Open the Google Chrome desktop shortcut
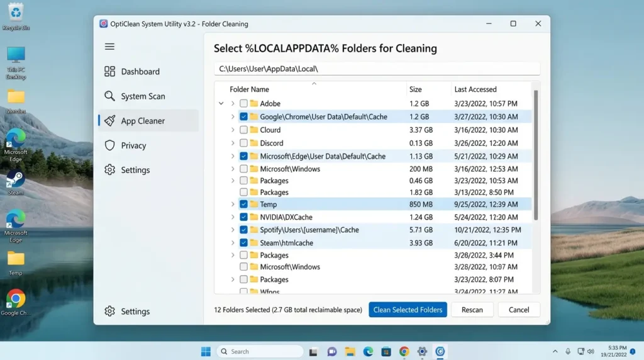Screen dimensions: 644x360 pos(16,303)
